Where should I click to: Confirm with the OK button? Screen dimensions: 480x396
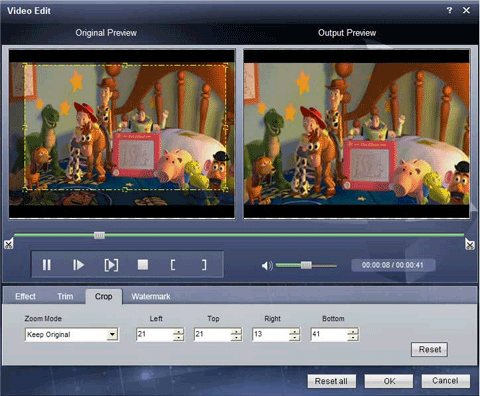tap(389, 381)
